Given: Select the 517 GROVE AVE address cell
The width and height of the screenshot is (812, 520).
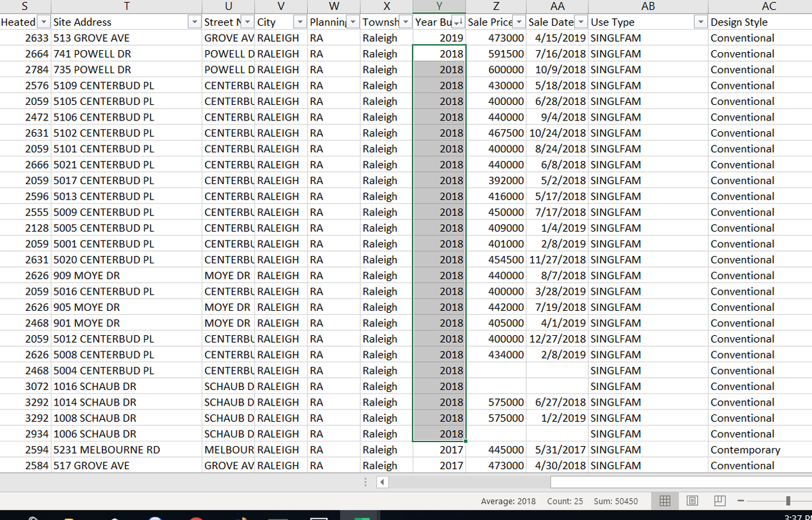Looking at the screenshot, I should (127, 465).
